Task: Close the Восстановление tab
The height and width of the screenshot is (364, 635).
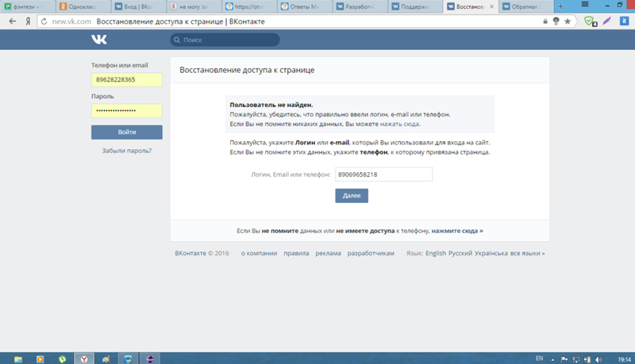Action: pos(491,6)
